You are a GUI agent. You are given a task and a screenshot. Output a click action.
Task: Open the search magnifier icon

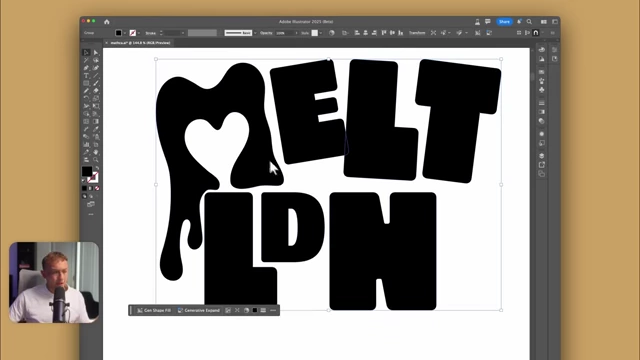click(x=529, y=22)
